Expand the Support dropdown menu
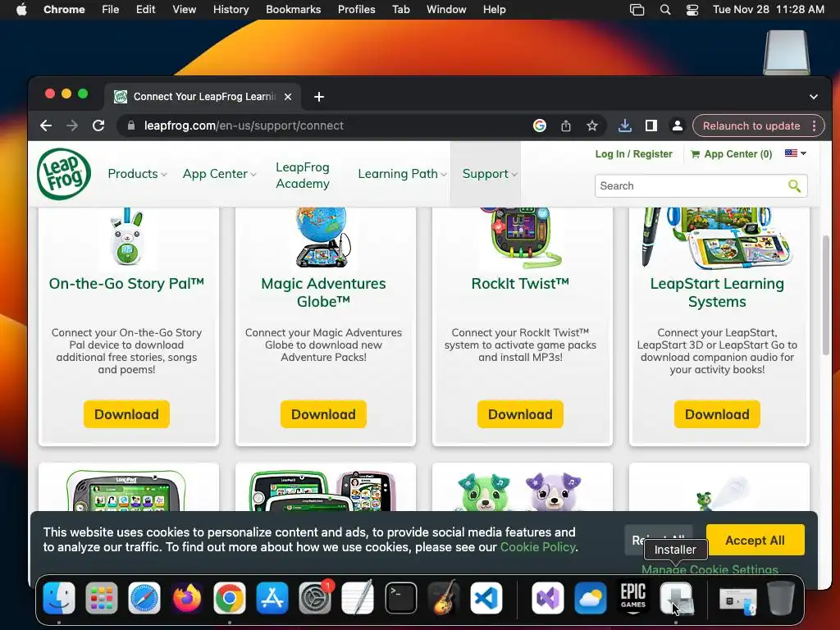The height and width of the screenshot is (630, 840). 490,174
